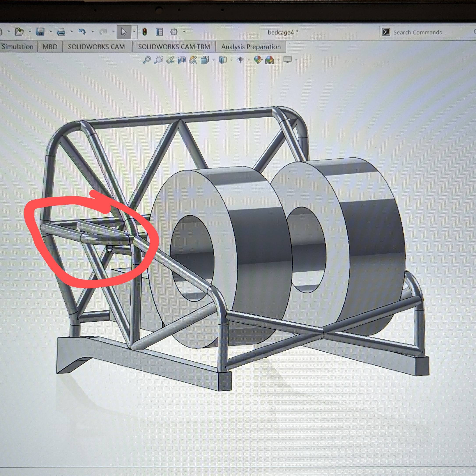Toggle the Section View tool

tap(182, 60)
